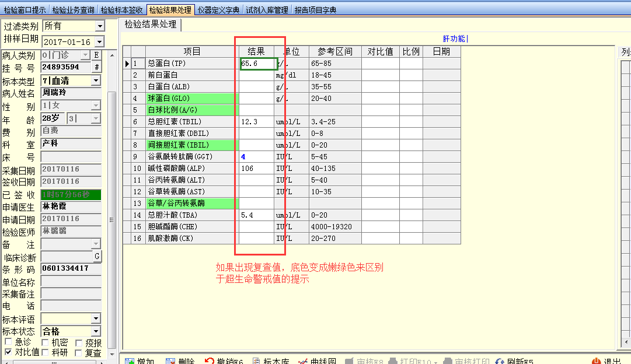Open the 性别 dropdown arrow

[x=96, y=106]
